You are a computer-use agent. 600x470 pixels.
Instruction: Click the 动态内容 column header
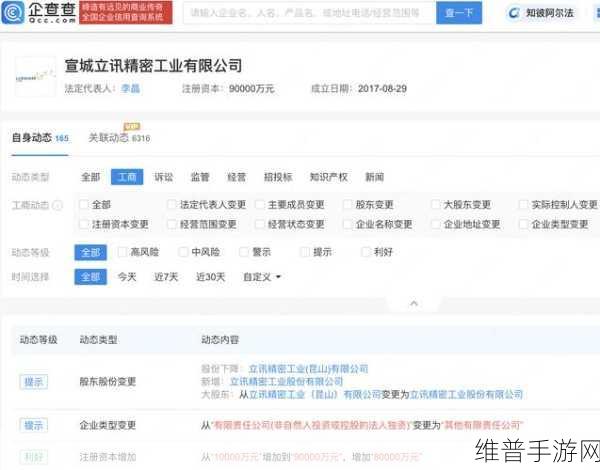click(x=220, y=340)
